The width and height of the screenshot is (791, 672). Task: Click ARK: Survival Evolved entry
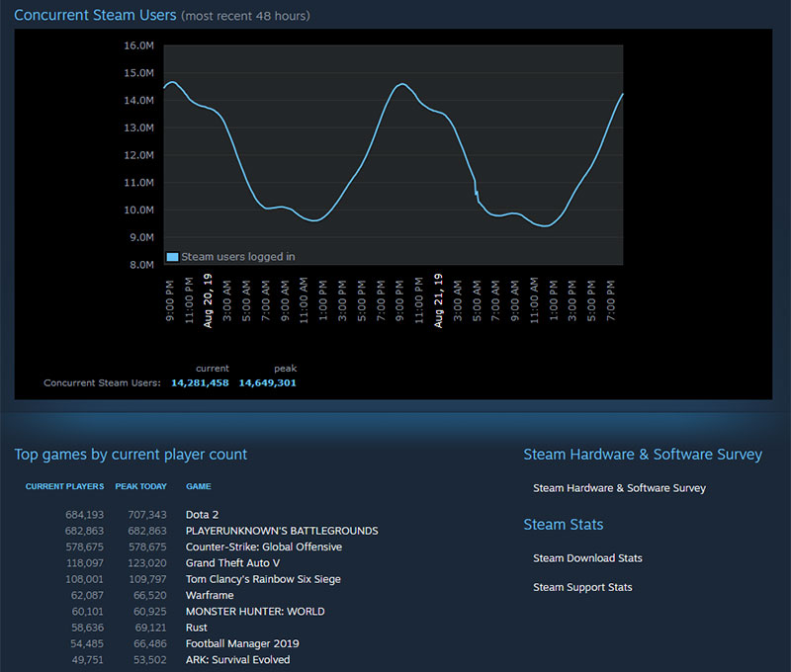237,660
